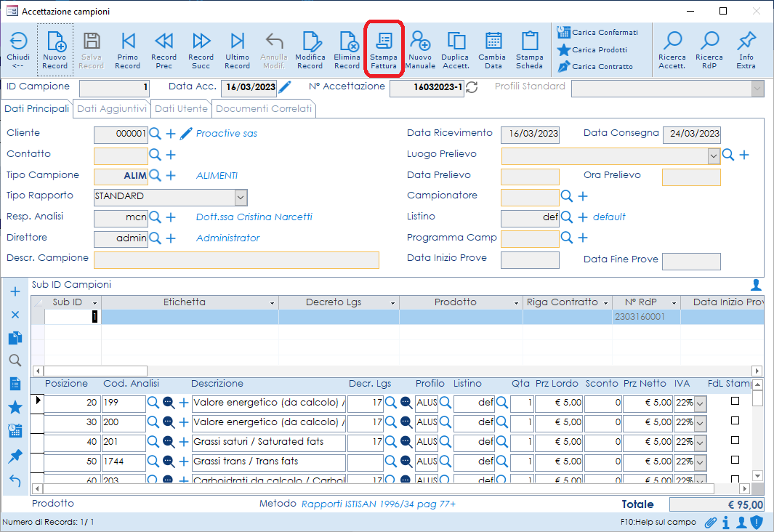Screen dimensions: 774x532
Task: Open Luogo Prelievo dropdown
Action: (x=714, y=156)
